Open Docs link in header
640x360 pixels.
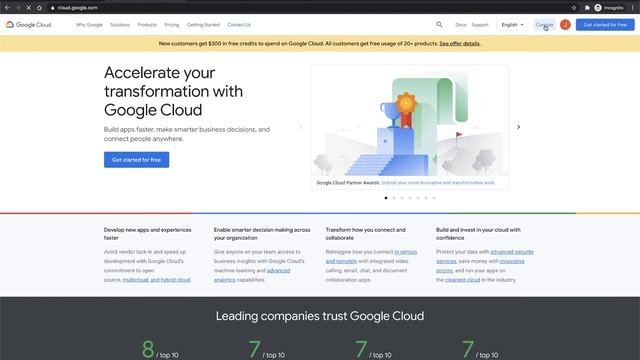pyautogui.click(x=460, y=24)
